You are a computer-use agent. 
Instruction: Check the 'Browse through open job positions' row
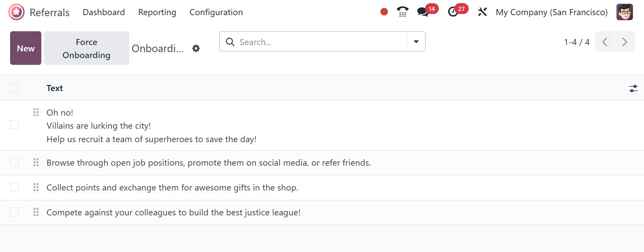click(x=14, y=163)
